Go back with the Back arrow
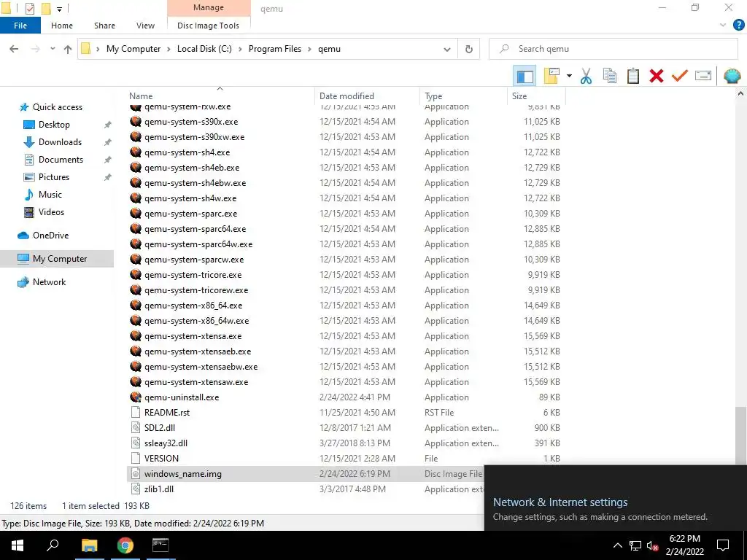Screen dimensions: 747x560 pos(14,49)
